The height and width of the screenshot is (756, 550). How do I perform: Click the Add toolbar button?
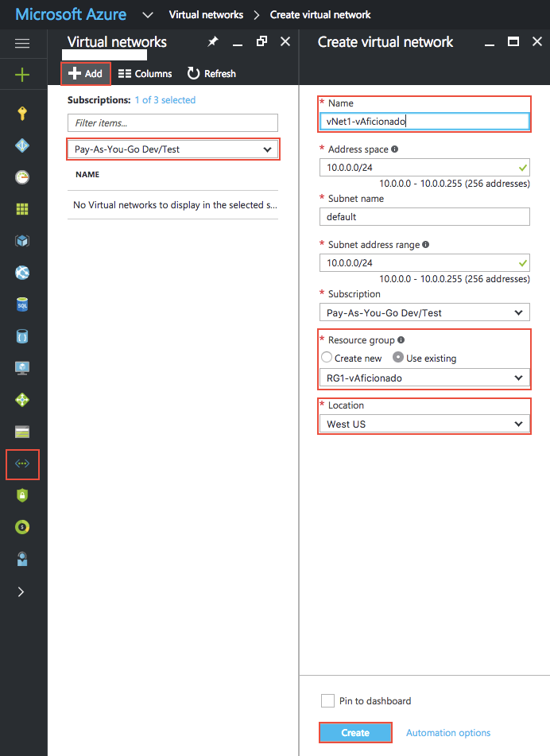click(86, 74)
